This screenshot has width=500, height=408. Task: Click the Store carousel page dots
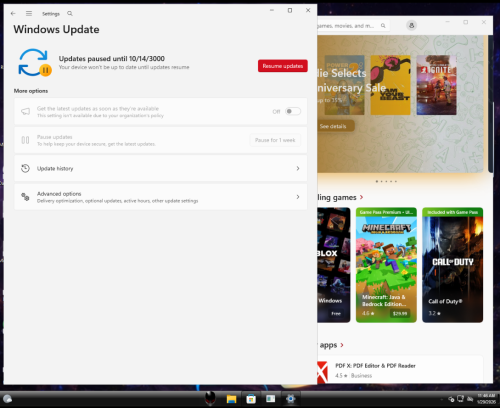[386, 181]
